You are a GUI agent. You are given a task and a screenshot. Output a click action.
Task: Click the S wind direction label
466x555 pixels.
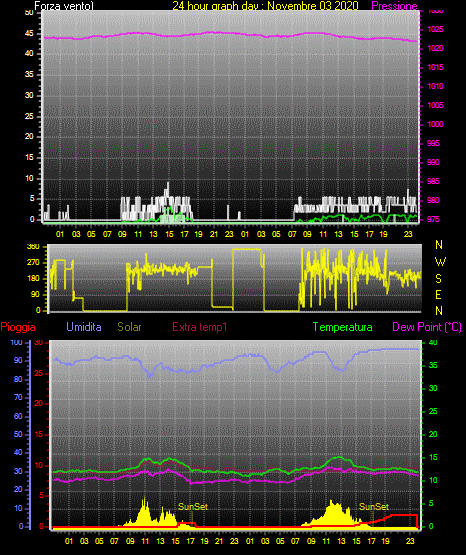438,279
